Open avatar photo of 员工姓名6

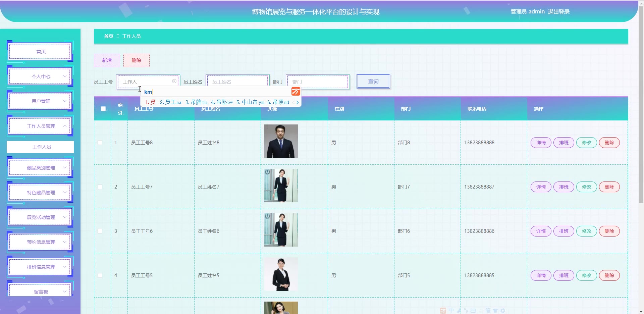(281, 230)
